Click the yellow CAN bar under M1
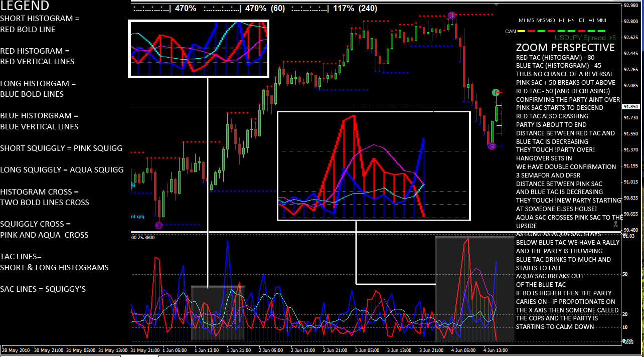 click(x=522, y=31)
